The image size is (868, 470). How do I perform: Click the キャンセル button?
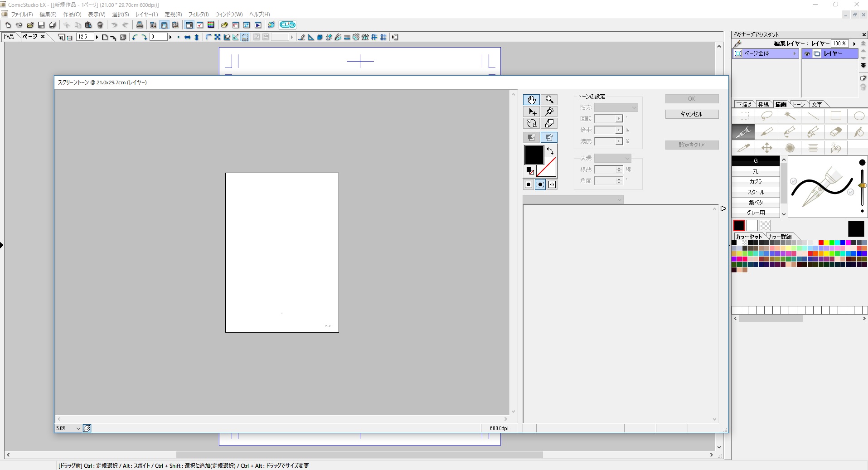coord(691,114)
